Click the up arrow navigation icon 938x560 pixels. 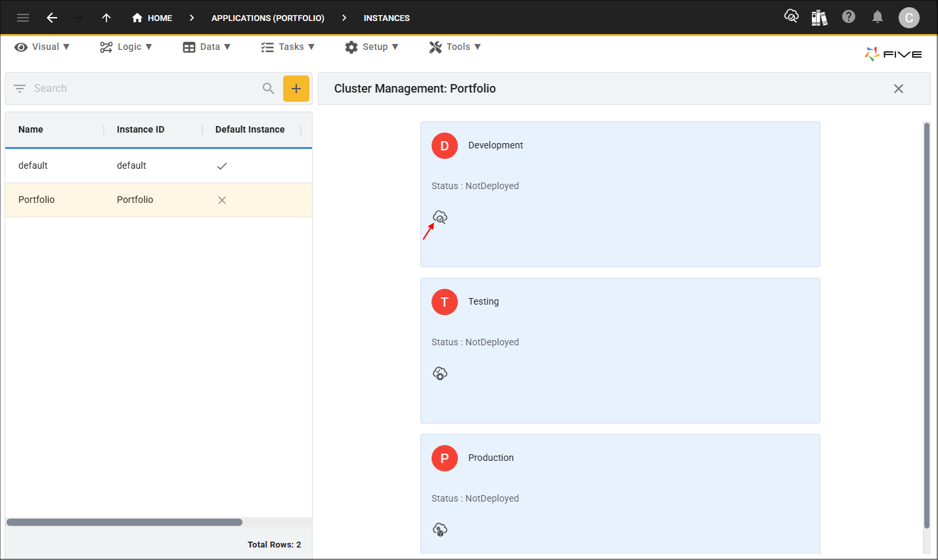(x=106, y=18)
